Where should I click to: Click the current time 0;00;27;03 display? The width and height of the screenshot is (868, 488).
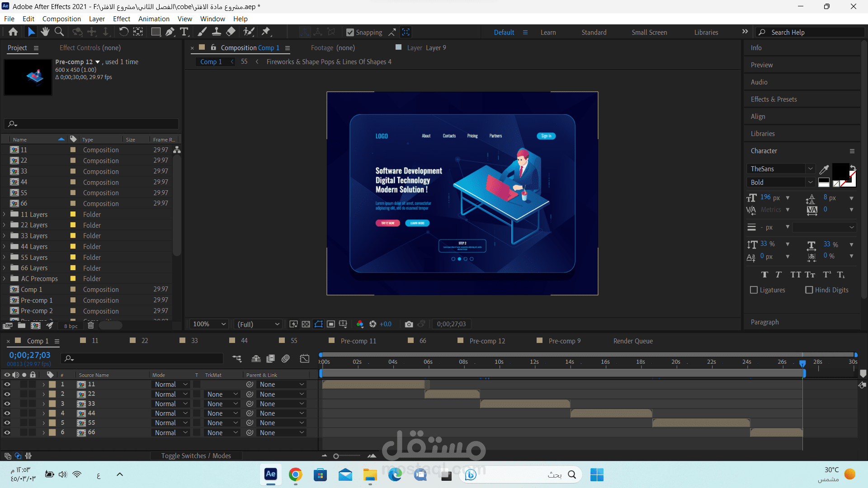30,355
